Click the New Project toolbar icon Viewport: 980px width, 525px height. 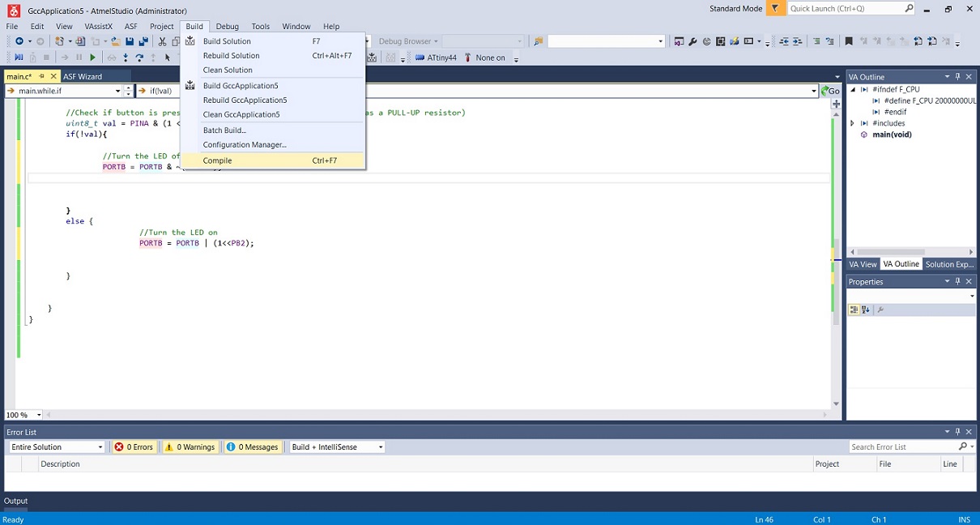tap(59, 41)
